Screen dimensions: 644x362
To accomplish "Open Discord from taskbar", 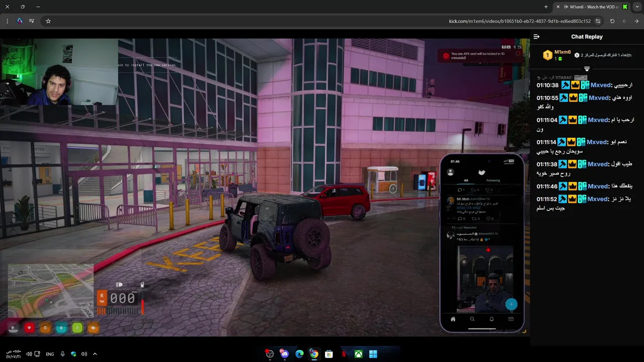I will (x=284, y=354).
